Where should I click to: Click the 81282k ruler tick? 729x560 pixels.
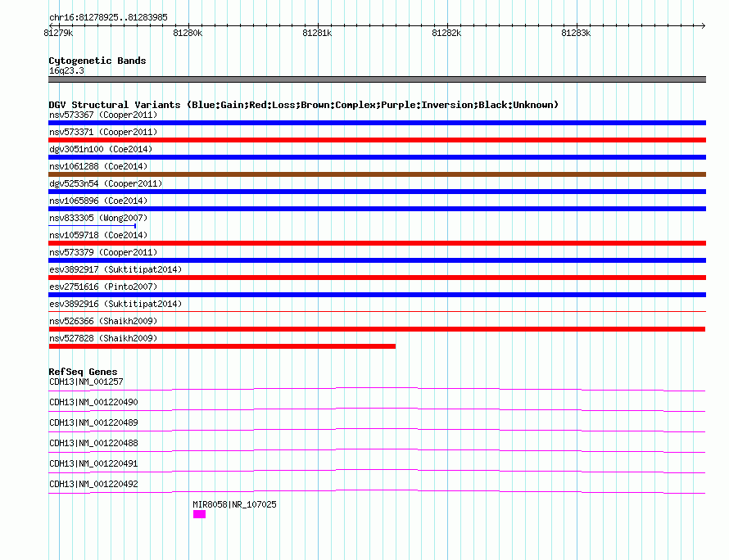446,33
